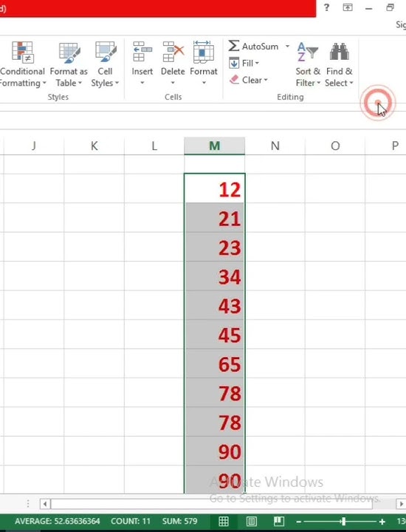Select column M header

(x=215, y=146)
